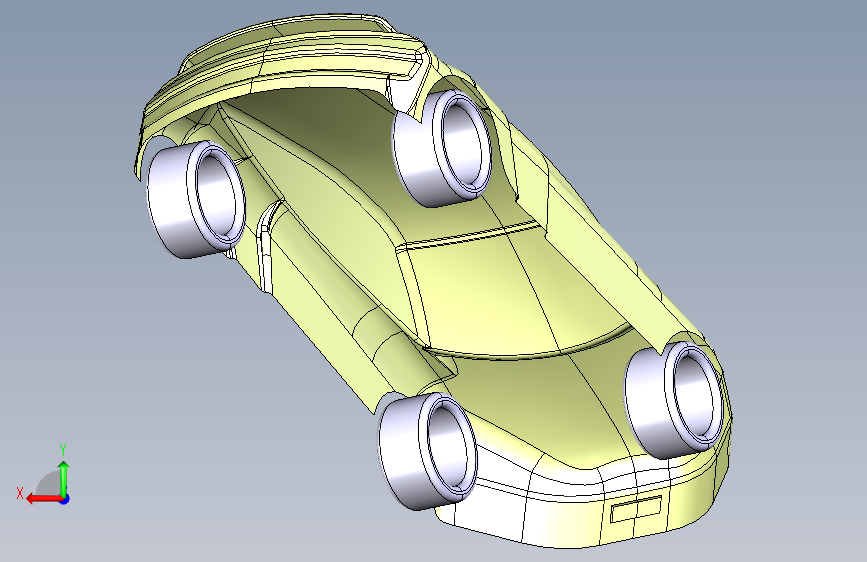The height and width of the screenshot is (562, 867).
Task: Select the rear wheel below the spoiler's left tip
Action: point(196,199)
